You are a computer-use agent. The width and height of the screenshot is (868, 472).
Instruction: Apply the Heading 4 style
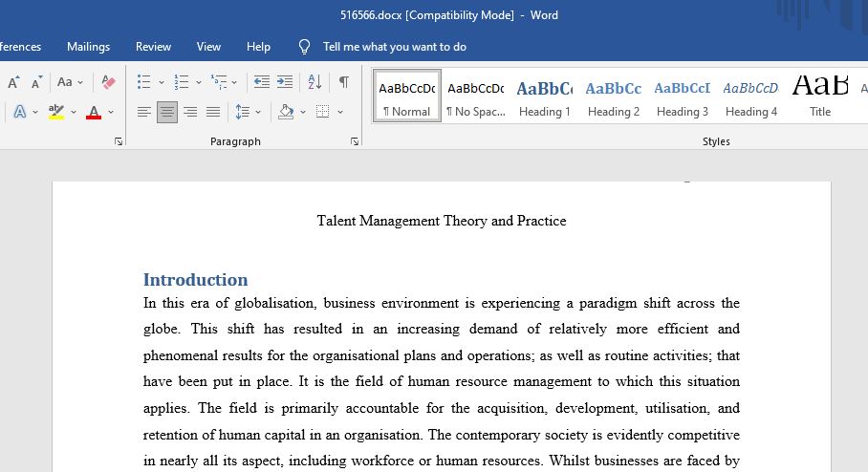(751, 96)
